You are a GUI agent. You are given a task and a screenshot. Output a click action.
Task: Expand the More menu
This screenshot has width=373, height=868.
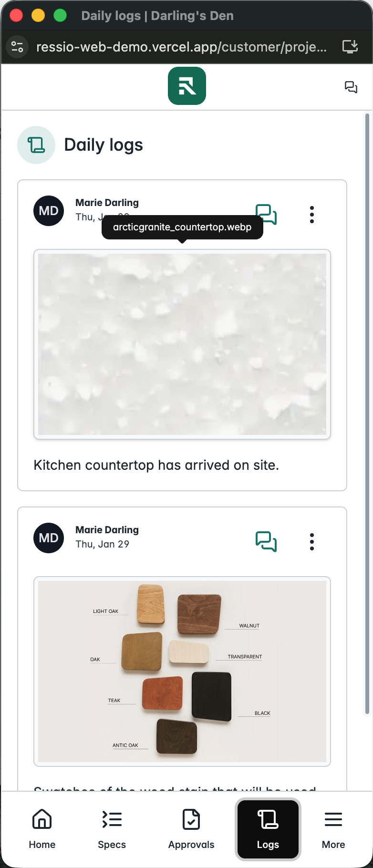coord(333,829)
